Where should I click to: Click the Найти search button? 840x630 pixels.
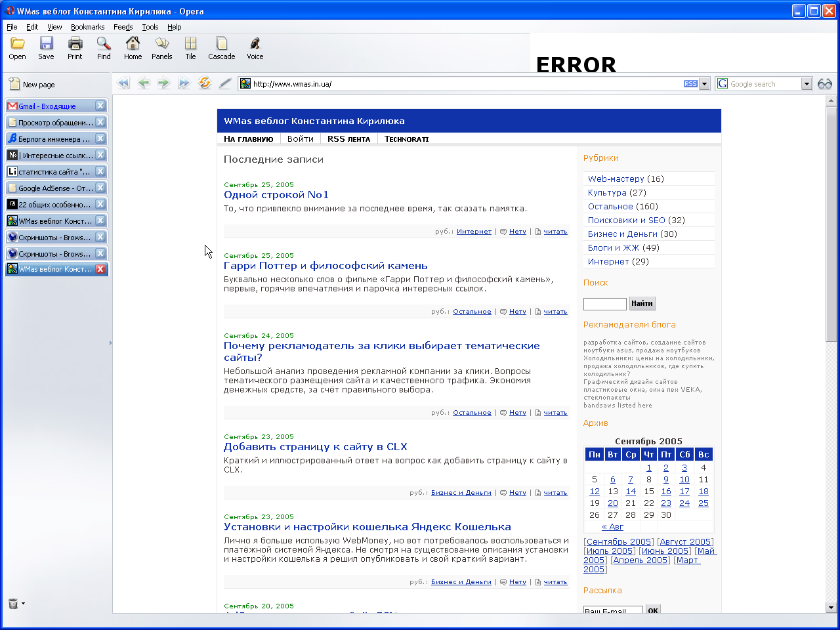(x=642, y=303)
